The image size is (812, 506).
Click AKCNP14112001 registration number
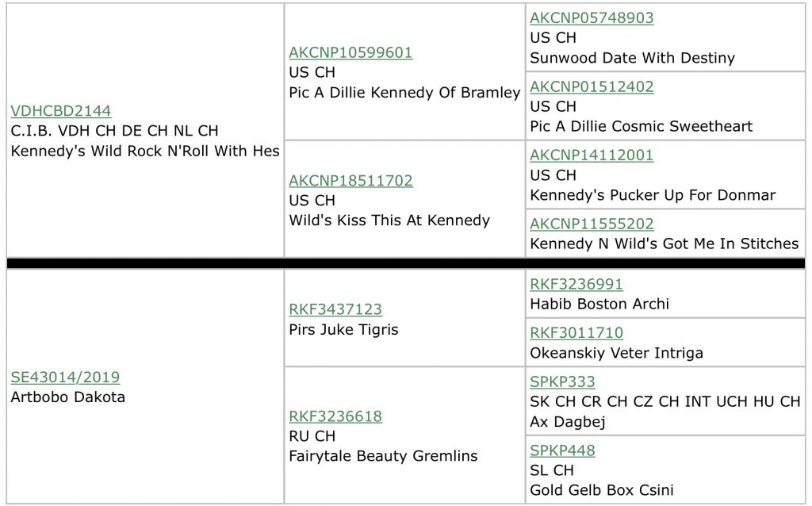click(x=592, y=155)
